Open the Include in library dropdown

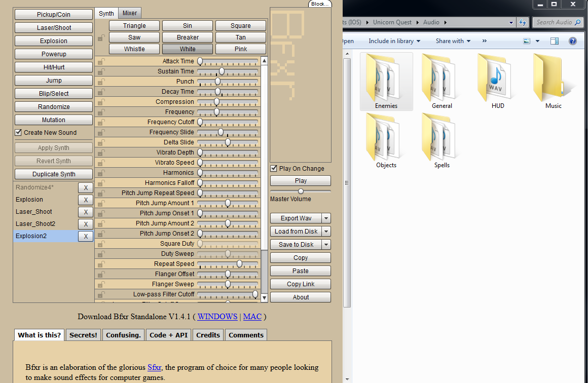394,41
